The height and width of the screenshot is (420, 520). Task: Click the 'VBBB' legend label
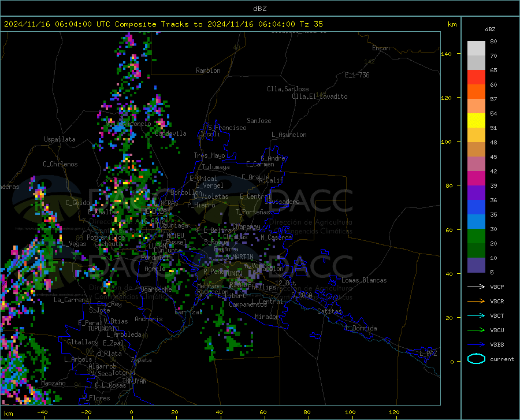(x=497, y=345)
